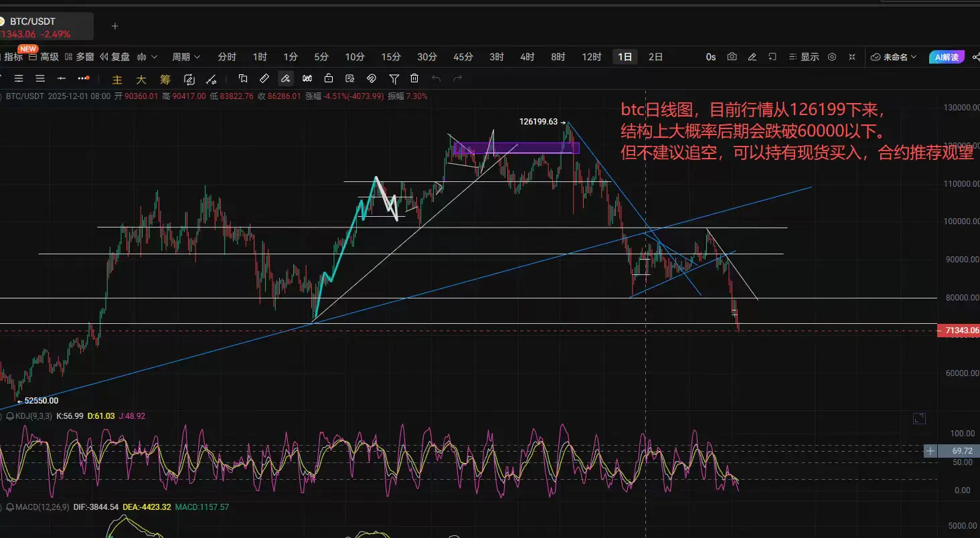Expand the 未命名 layout dropdown
The height and width of the screenshot is (538, 980).
point(894,57)
